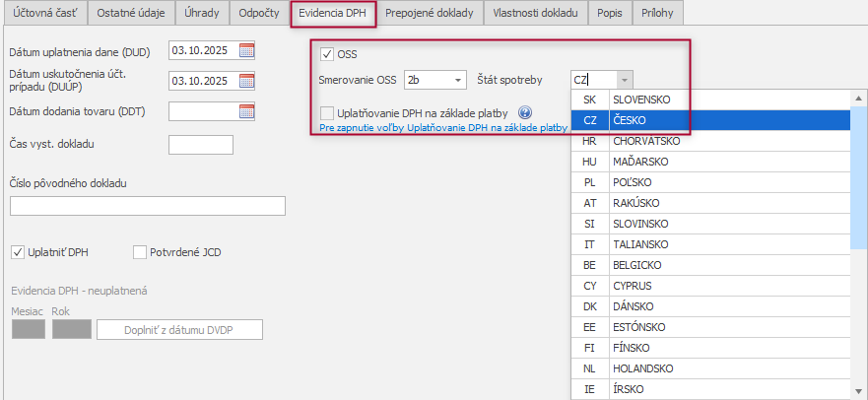Open the Prepojené doklady tab
Viewport: 868px width, 400px height.
tap(429, 13)
